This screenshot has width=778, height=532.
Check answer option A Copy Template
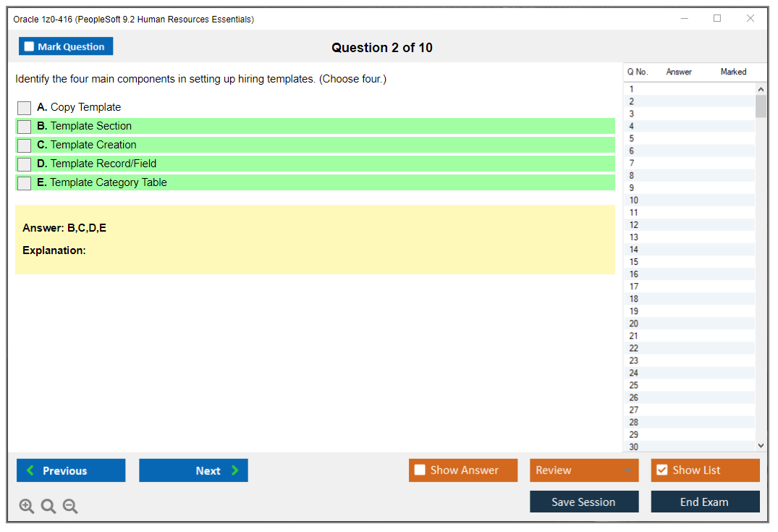click(x=24, y=107)
